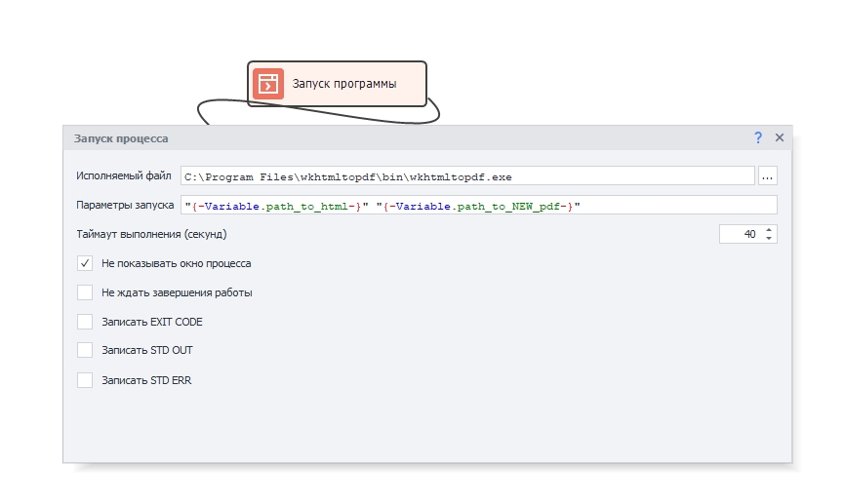Check the "Записать STD ERR" box
Screen dimensions: 845x504
pyautogui.click(x=85, y=380)
